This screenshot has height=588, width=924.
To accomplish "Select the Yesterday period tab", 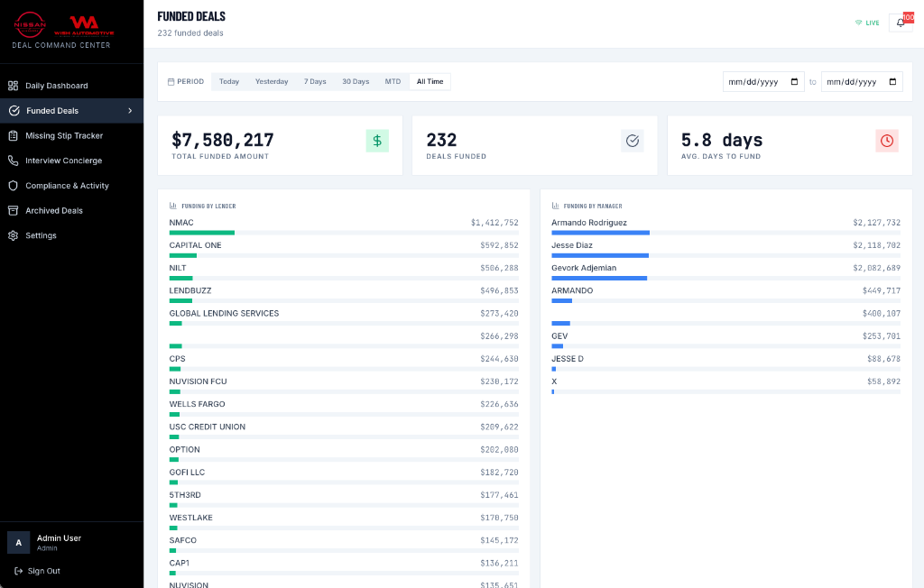I will (272, 82).
